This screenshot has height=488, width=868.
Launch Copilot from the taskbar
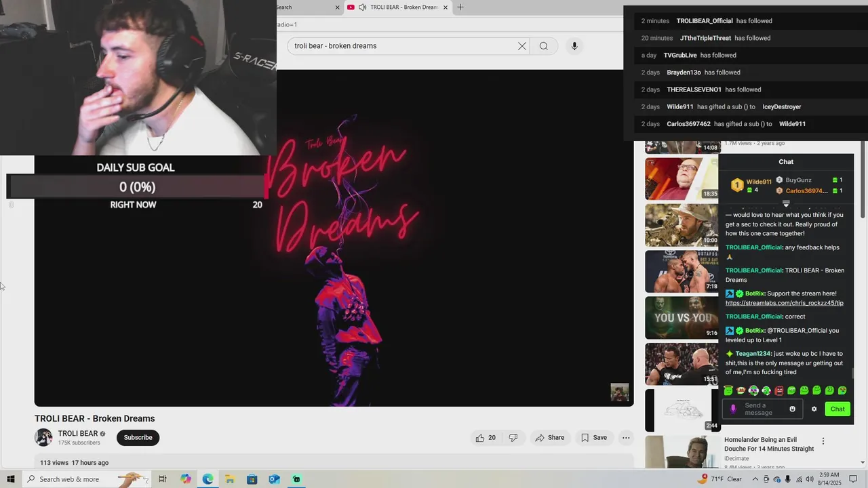coord(186,479)
